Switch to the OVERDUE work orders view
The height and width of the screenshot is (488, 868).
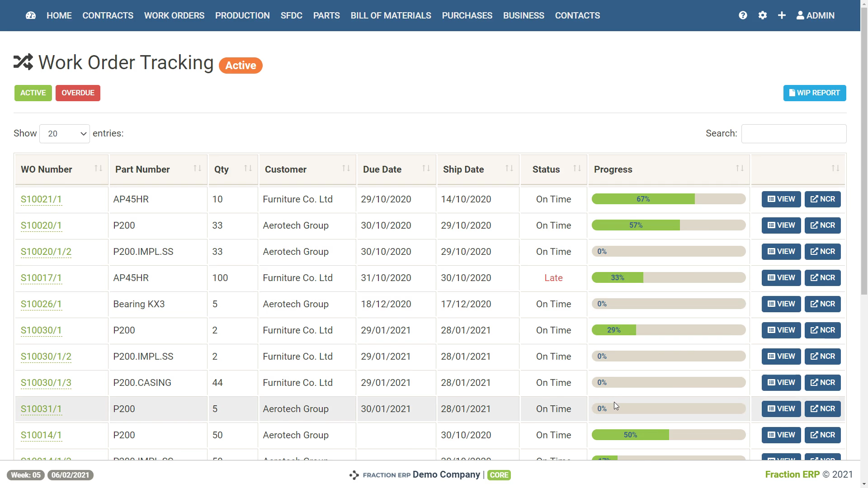[78, 93]
